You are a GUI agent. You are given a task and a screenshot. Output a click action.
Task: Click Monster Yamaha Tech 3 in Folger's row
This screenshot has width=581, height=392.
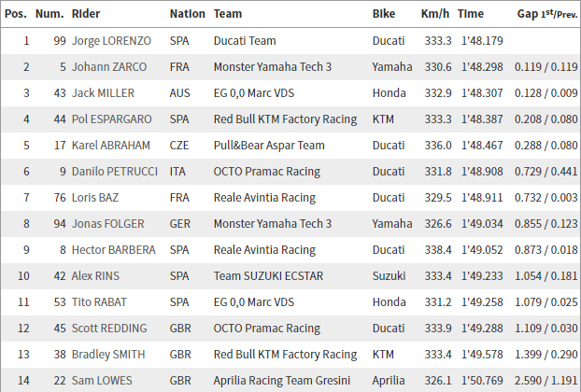pyautogui.click(x=273, y=224)
